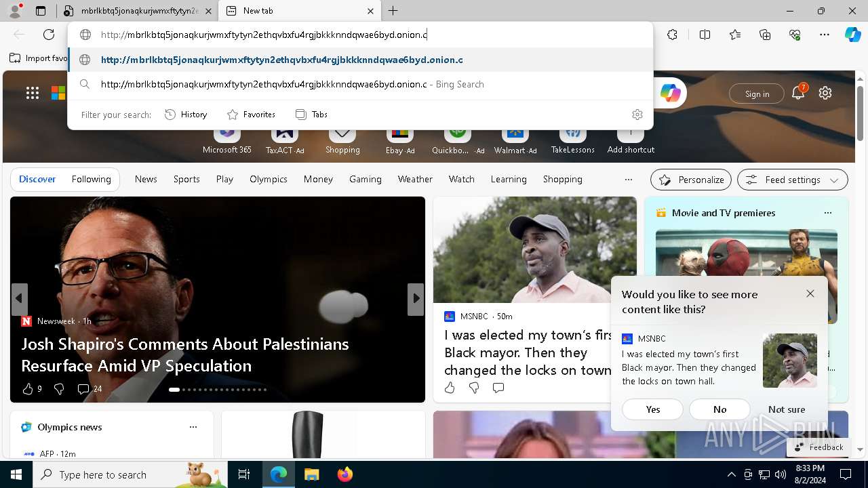Screen dimensions: 868x488
Task: Click Personalize button
Action: pyautogui.click(x=691, y=180)
